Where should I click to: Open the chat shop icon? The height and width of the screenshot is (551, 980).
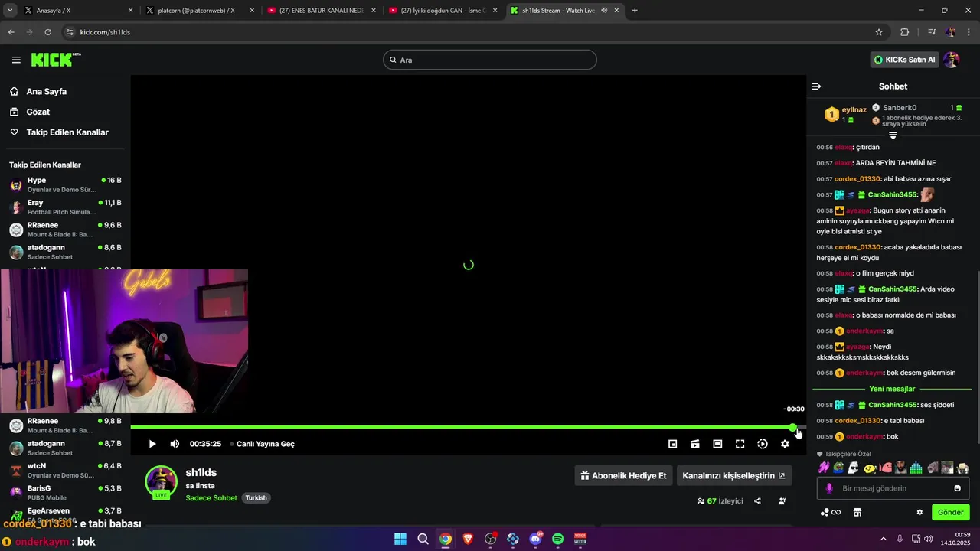857,513
